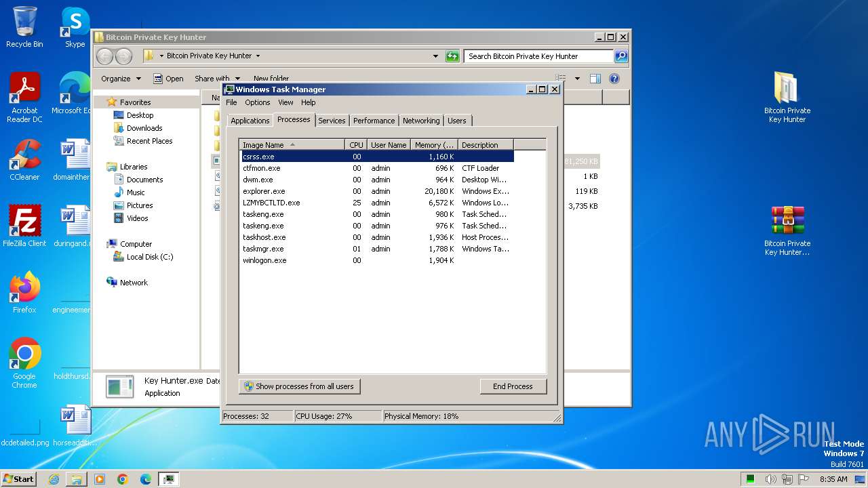Open the Explorer view options dropdown arrow
This screenshot has height=488, width=868.
577,79
